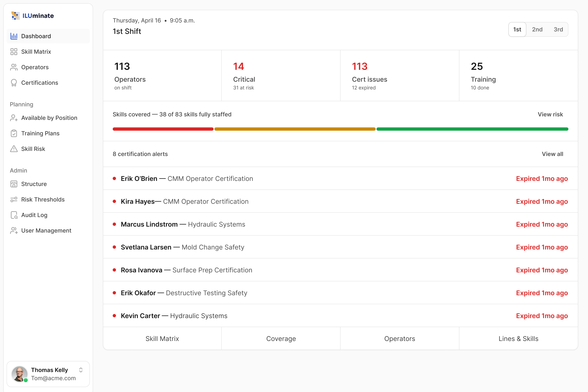Click View all certification alerts
Viewport: 588px width, 392px height.
coord(552,154)
